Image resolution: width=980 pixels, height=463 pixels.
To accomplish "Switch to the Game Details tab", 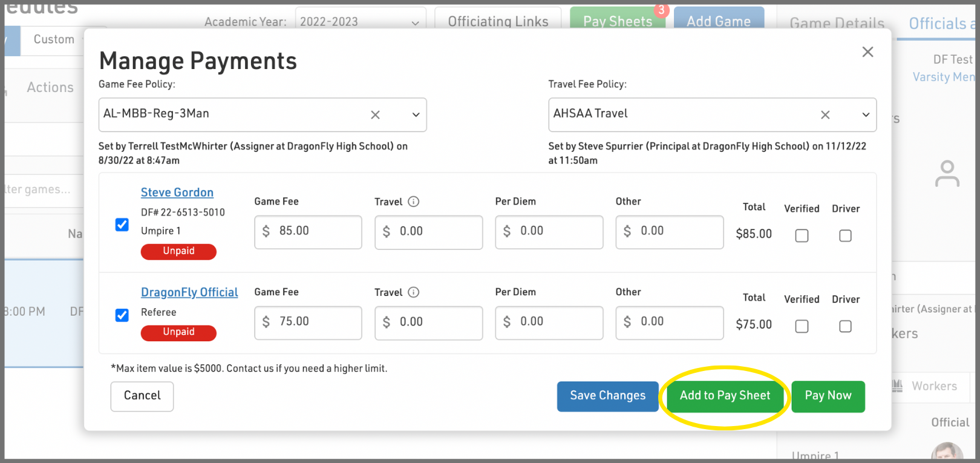I will [837, 24].
